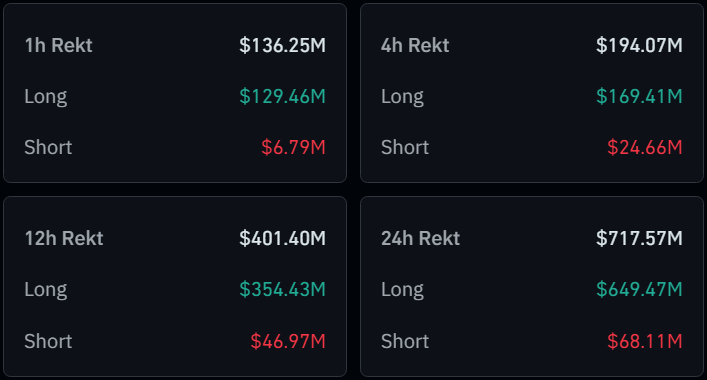
Task: Click the Long label in 12h card
Action: [46, 290]
